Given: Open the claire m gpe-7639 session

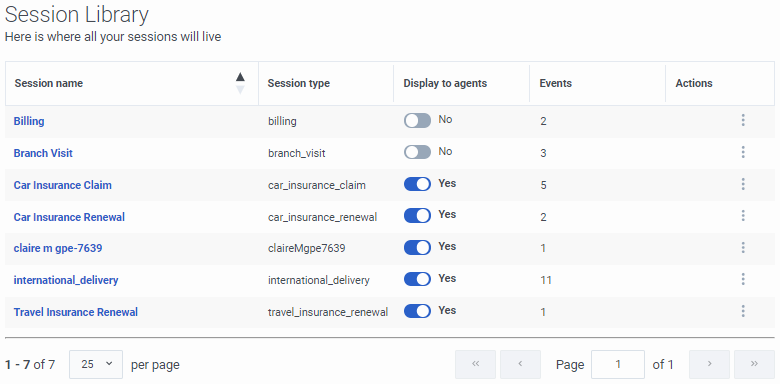Looking at the screenshot, I should [x=58, y=248].
